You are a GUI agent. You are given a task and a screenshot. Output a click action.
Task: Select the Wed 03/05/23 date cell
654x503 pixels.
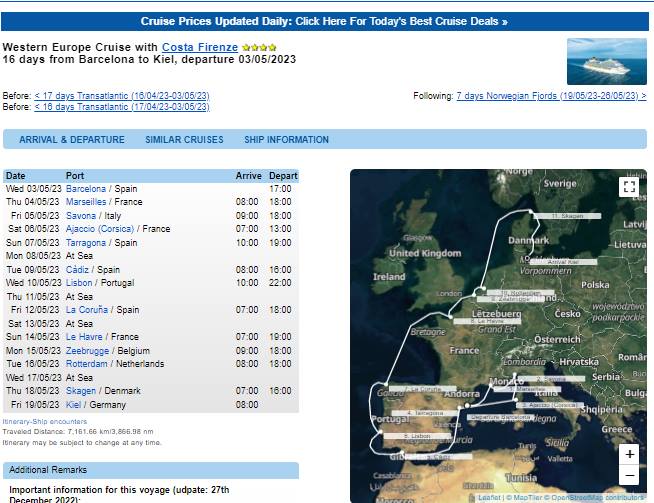pyautogui.click(x=33, y=189)
